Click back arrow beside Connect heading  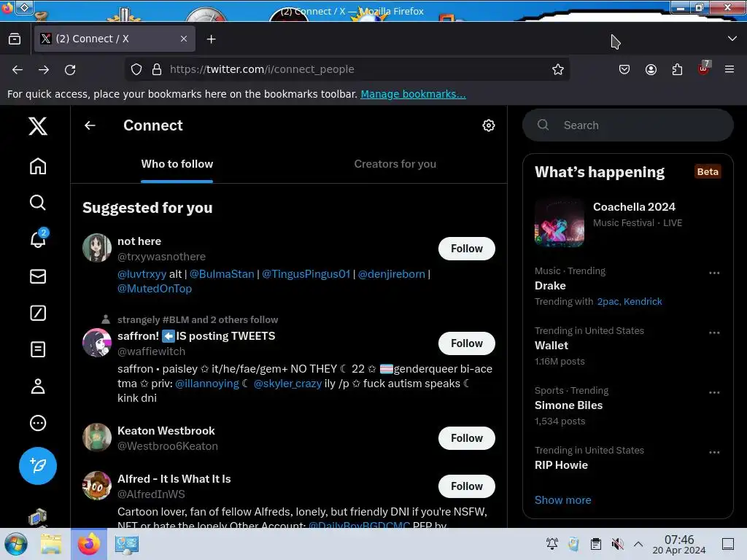(x=90, y=125)
